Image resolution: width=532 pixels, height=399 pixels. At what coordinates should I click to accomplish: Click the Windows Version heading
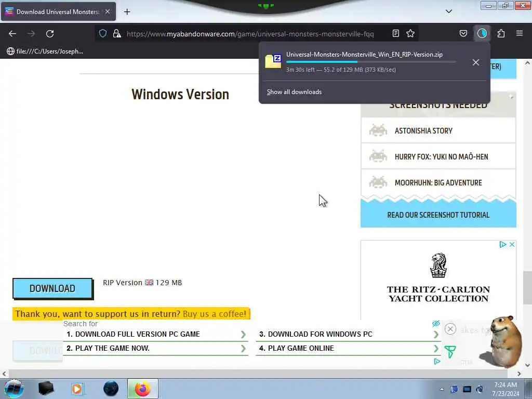[180, 95]
